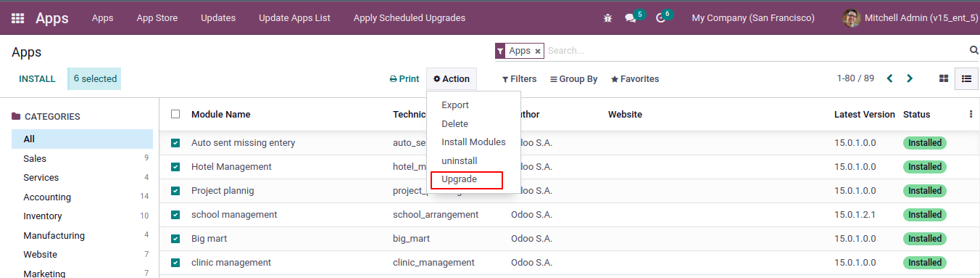Viewport: 980px width, 278px height.
Task: Switch to kanban view icon
Action: coord(944,78)
